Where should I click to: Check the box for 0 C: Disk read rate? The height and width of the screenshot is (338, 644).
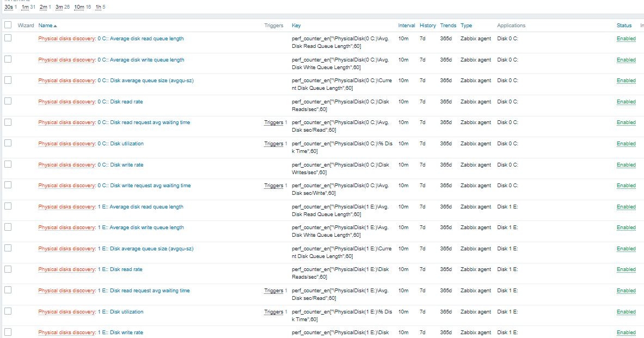point(8,101)
